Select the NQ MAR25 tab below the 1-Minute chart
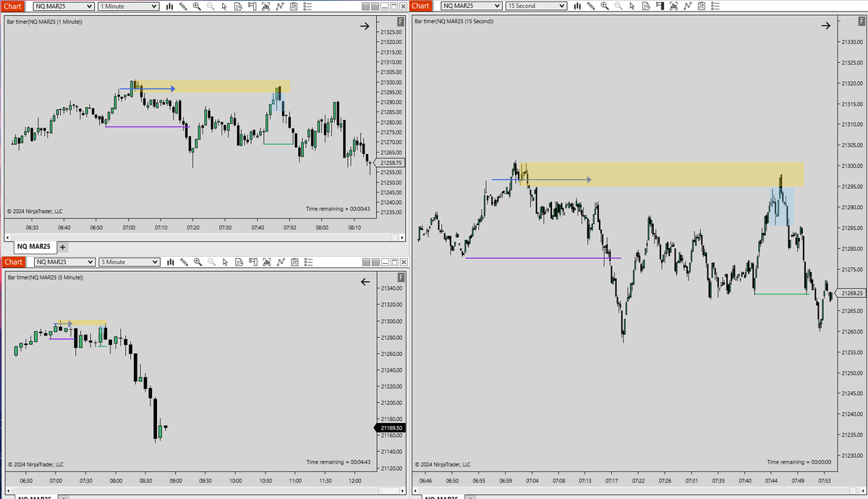This screenshot has height=499, width=868. pyautogui.click(x=34, y=247)
